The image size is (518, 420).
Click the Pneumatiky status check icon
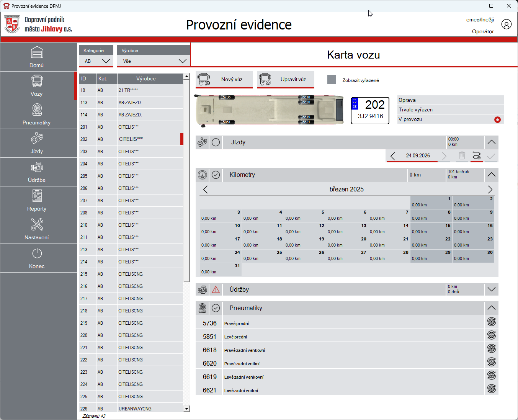(x=216, y=308)
